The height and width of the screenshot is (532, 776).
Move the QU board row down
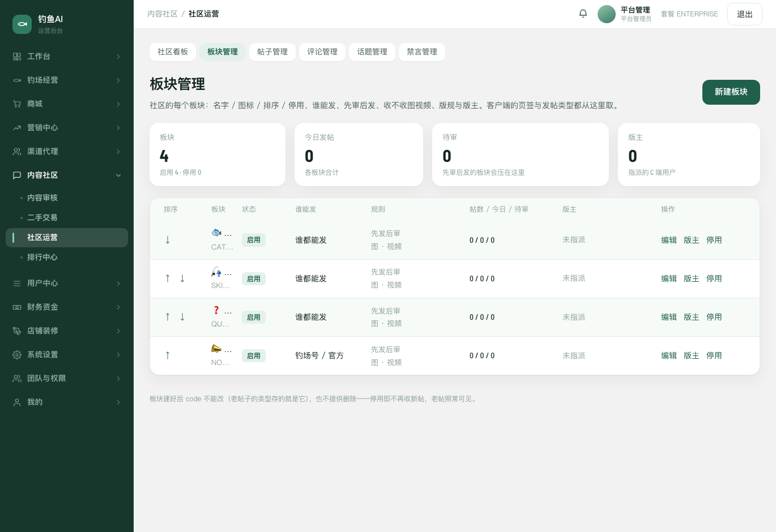[x=182, y=317]
